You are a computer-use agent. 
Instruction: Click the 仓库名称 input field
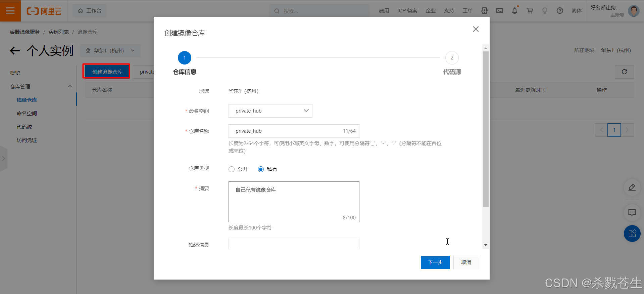pyautogui.click(x=294, y=131)
